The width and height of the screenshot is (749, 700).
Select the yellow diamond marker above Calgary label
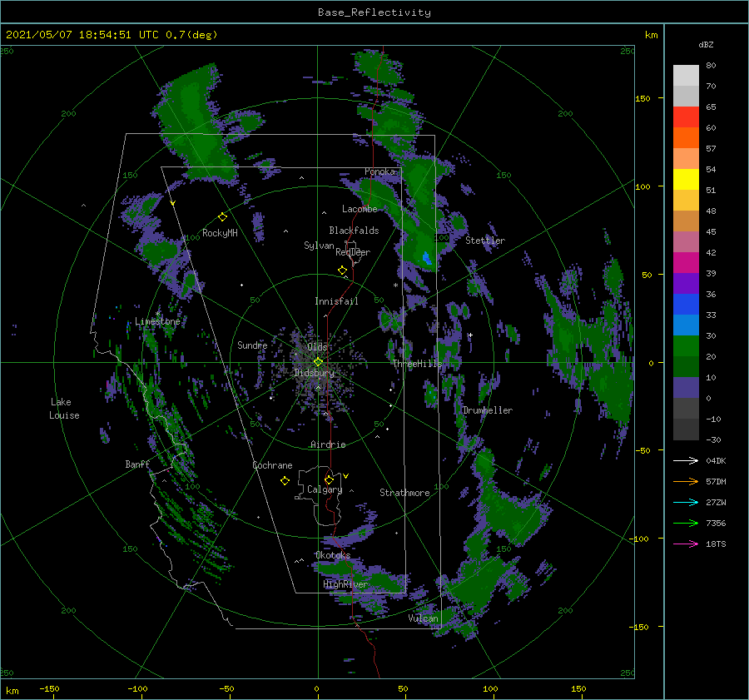329,479
